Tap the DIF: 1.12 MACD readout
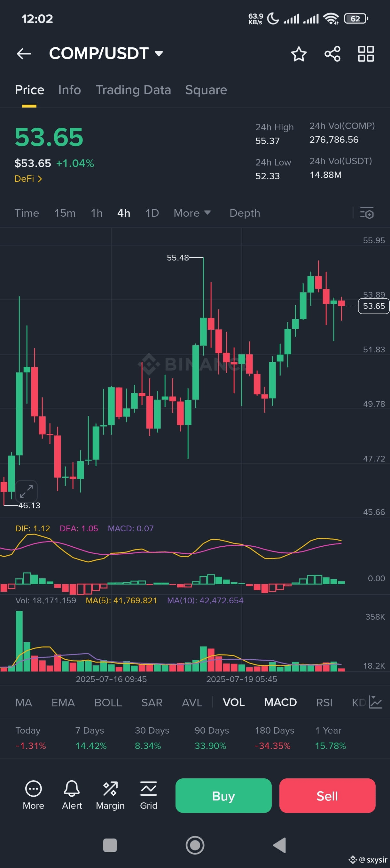The height and width of the screenshot is (868, 390). pyautogui.click(x=33, y=528)
